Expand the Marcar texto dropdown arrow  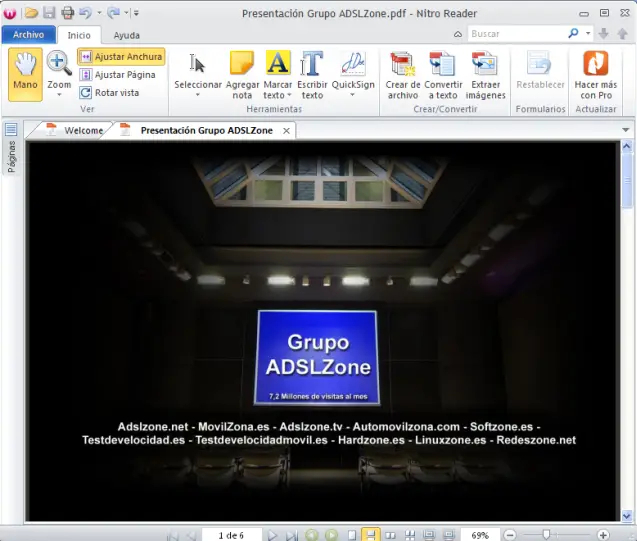coord(289,95)
